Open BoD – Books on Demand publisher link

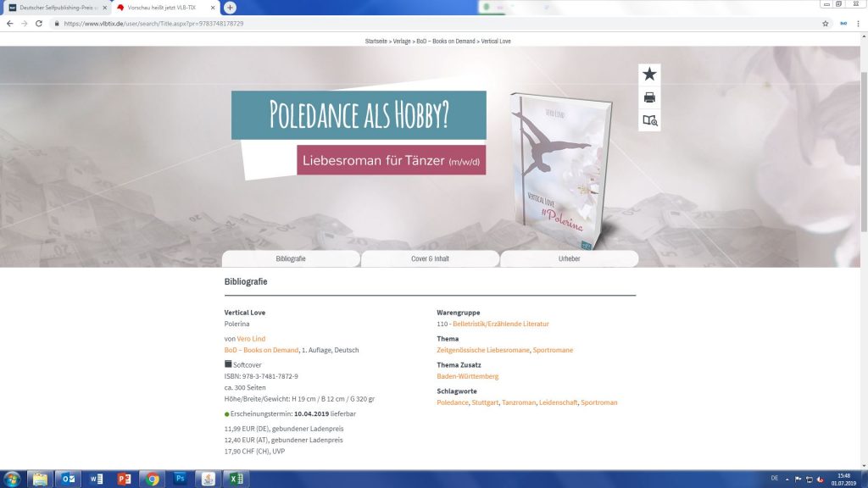coord(261,350)
